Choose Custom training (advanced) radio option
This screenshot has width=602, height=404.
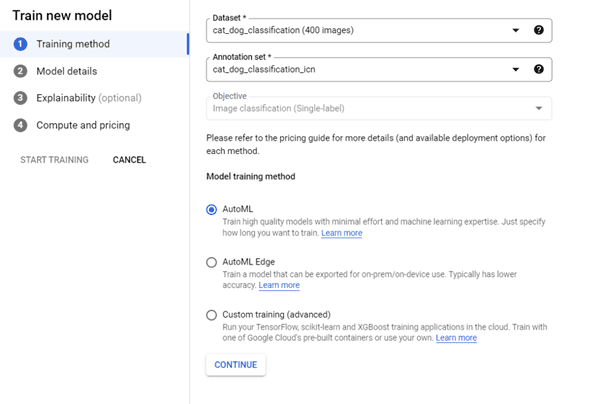click(x=211, y=315)
